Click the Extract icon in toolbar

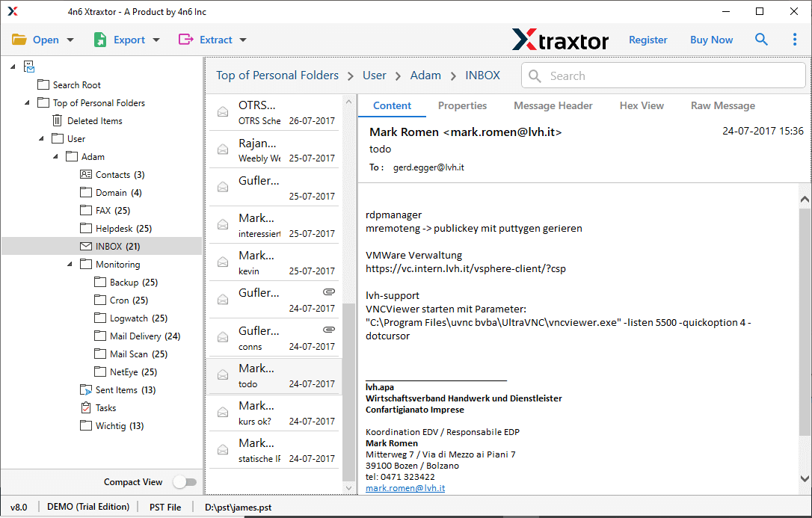(x=187, y=39)
